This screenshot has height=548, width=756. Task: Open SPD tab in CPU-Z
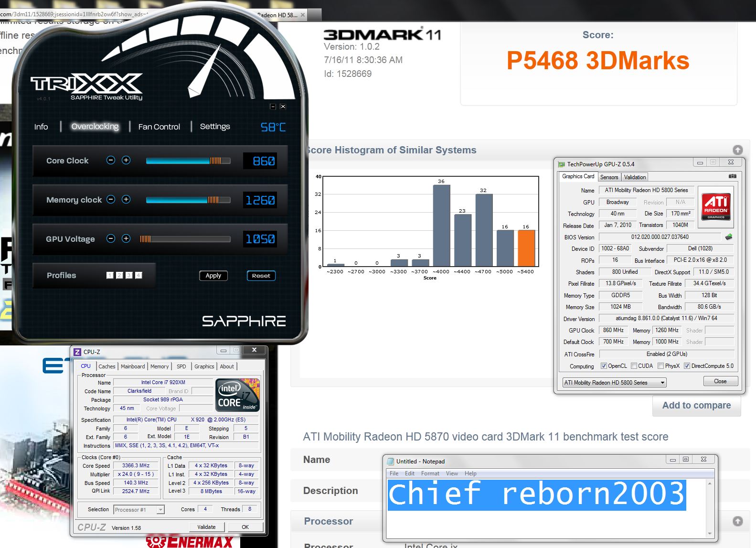tap(181, 366)
